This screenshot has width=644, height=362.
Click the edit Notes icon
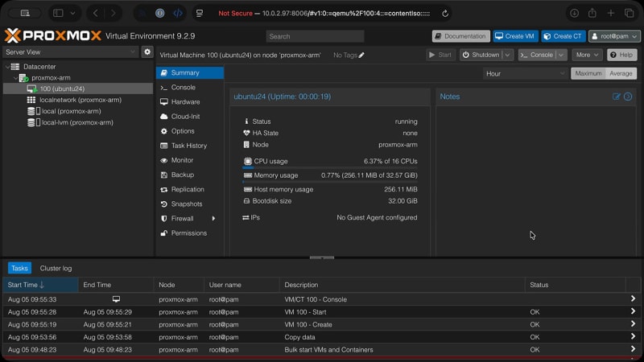[616, 97]
